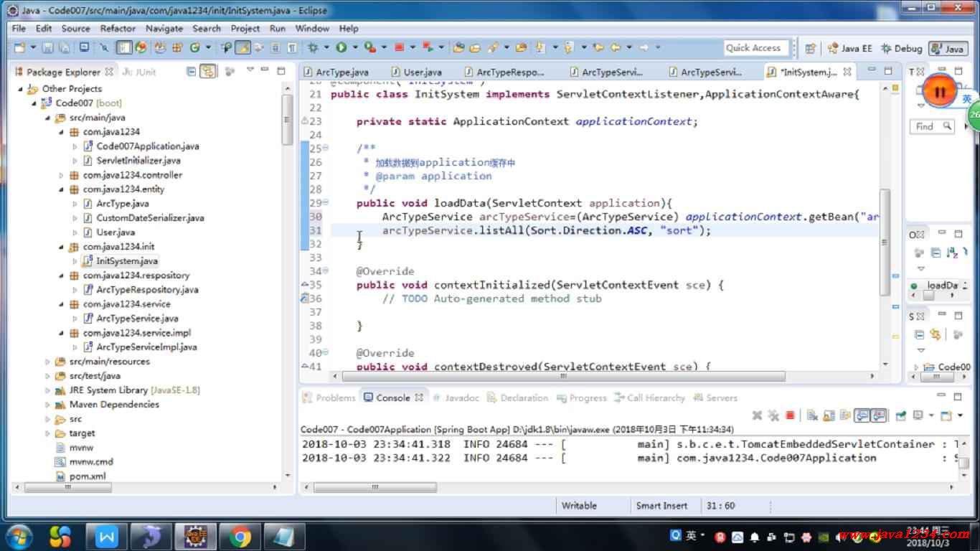Click the Debug bug icon in the toolbar
This screenshot has width=980, height=551.
point(313,48)
